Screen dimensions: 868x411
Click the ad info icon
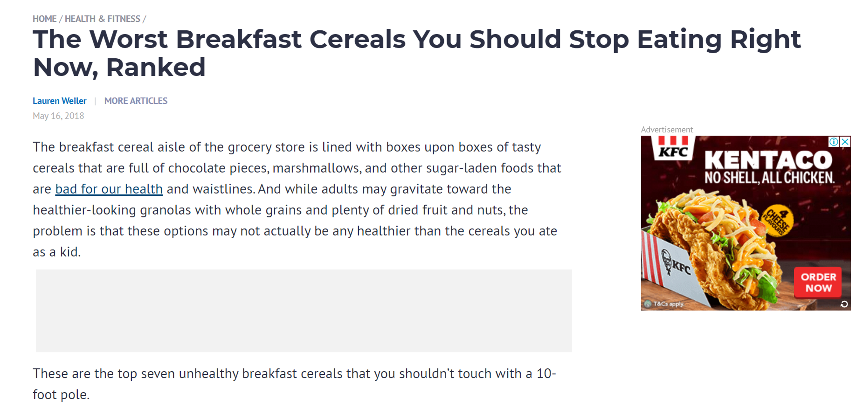pyautogui.click(x=834, y=142)
